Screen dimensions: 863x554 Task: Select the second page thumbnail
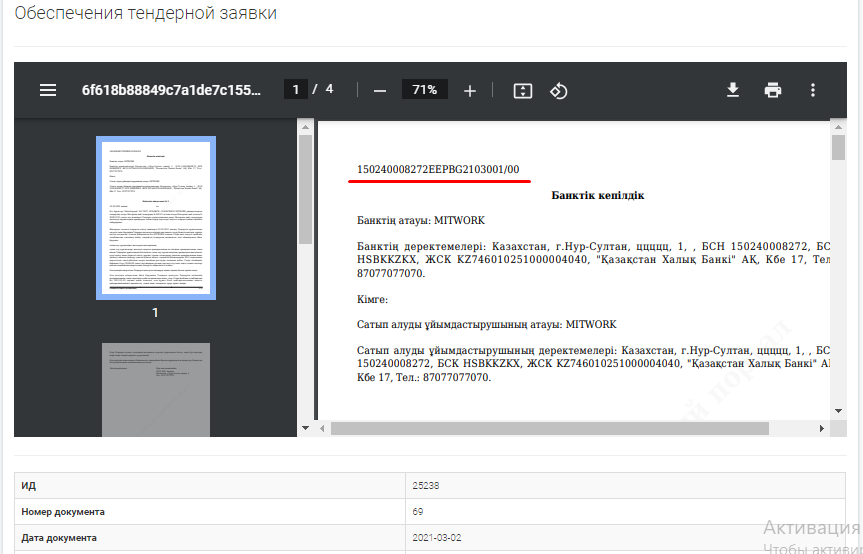point(155,389)
